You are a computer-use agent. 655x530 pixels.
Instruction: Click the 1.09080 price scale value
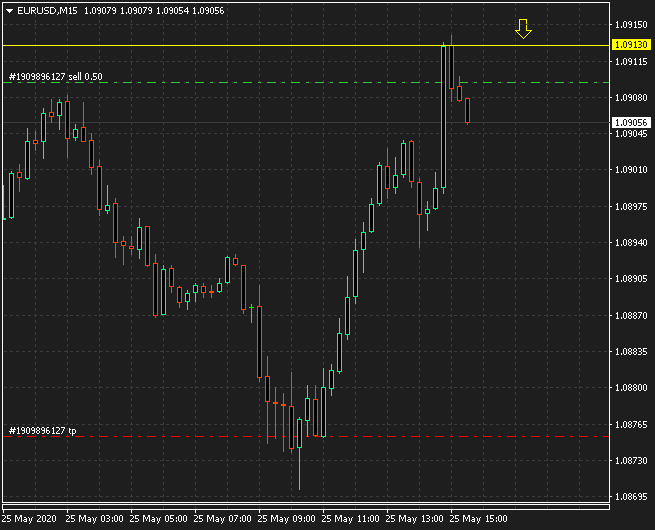tap(631, 98)
